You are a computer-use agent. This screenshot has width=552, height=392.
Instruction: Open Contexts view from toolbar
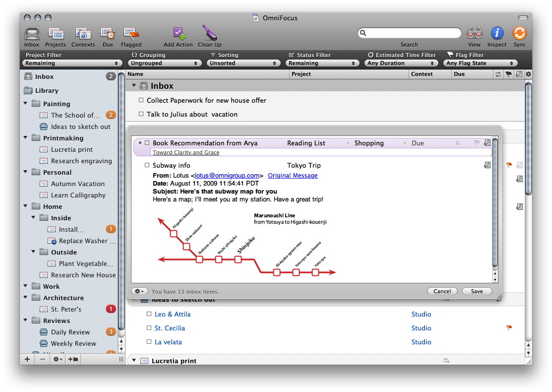click(x=83, y=34)
